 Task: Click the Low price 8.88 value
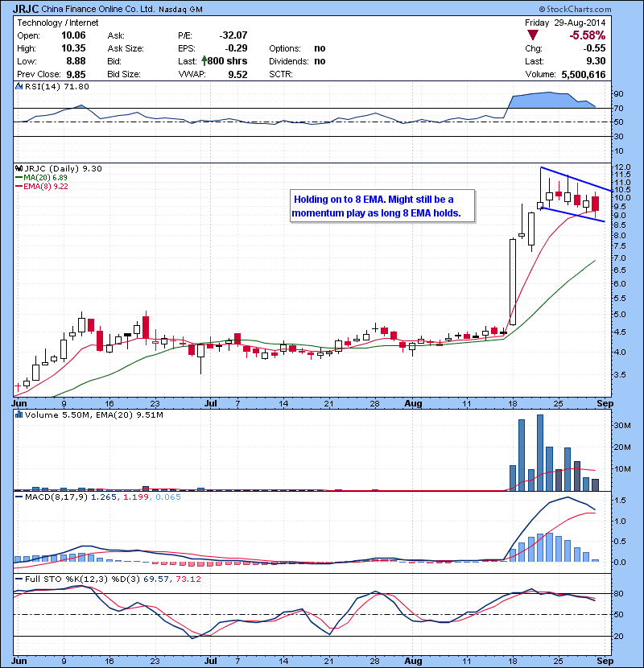[x=76, y=61]
